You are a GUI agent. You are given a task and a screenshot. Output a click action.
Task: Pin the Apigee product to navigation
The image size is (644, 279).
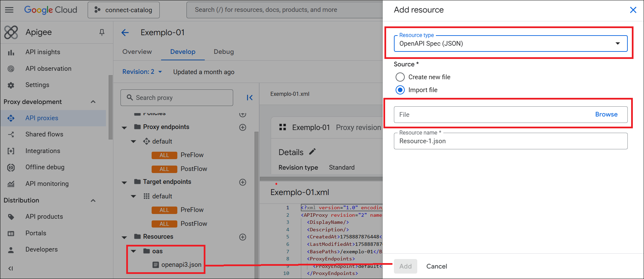click(102, 32)
